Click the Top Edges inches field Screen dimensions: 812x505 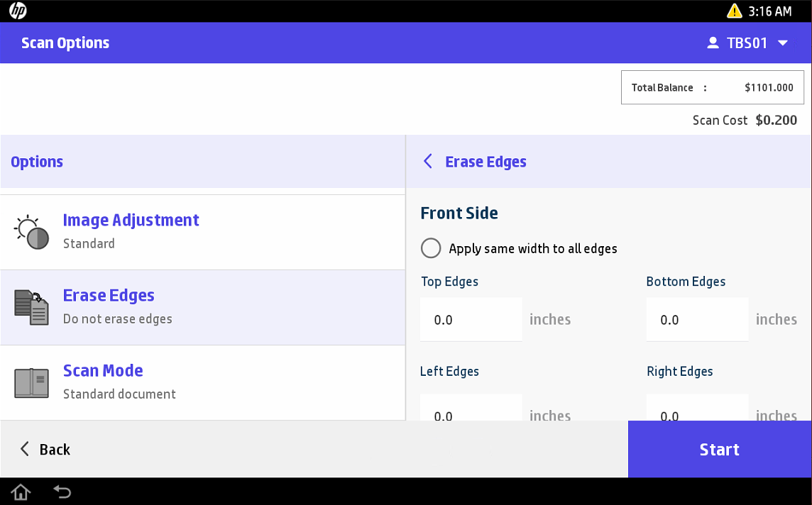pyautogui.click(x=471, y=320)
